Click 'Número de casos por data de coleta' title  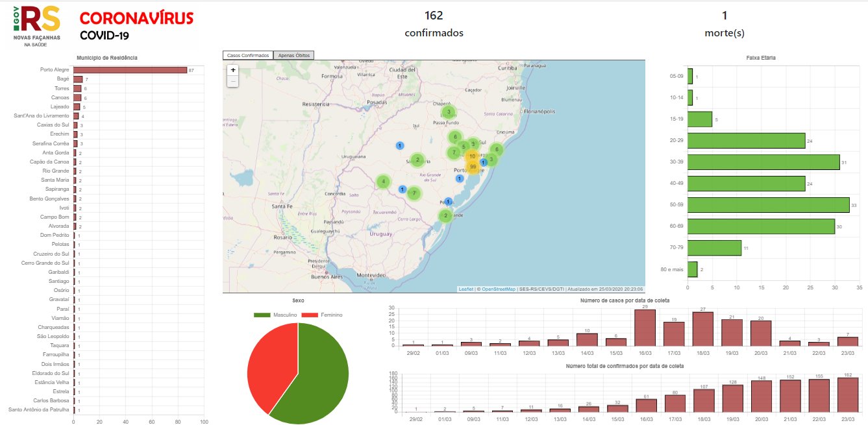623,301
